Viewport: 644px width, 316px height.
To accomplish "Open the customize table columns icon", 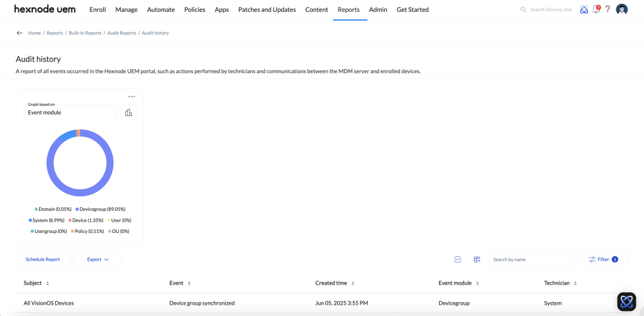I will tap(477, 259).
